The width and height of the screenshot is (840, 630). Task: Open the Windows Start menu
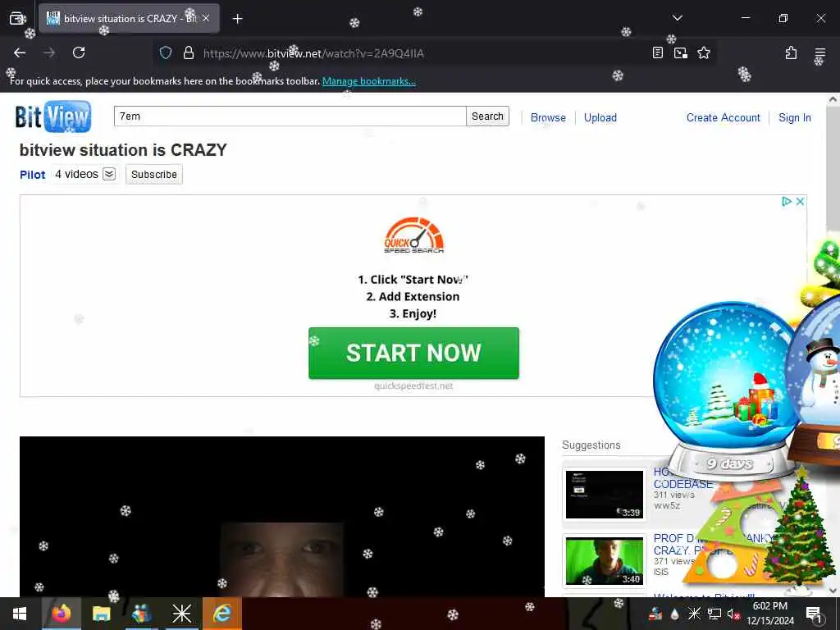point(20,614)
